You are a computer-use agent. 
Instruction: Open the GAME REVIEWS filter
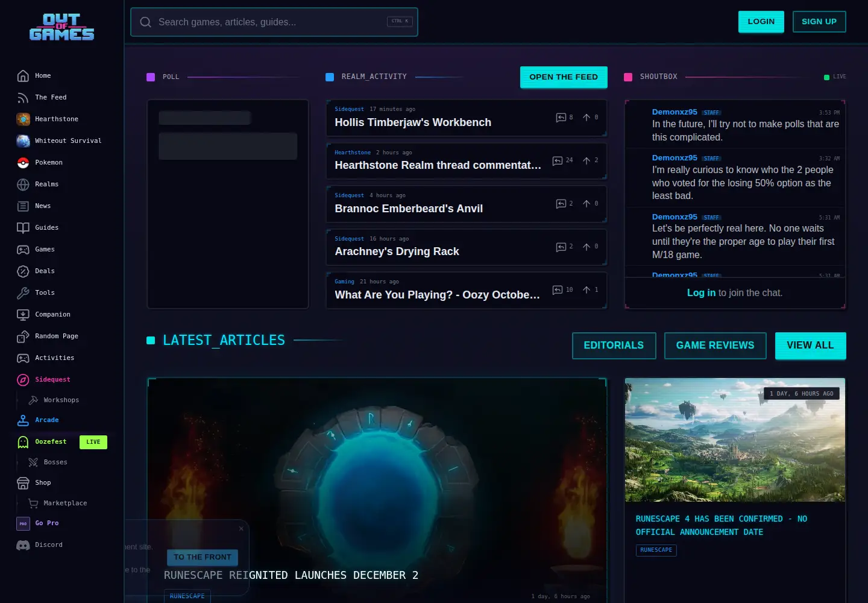point(715,346)
